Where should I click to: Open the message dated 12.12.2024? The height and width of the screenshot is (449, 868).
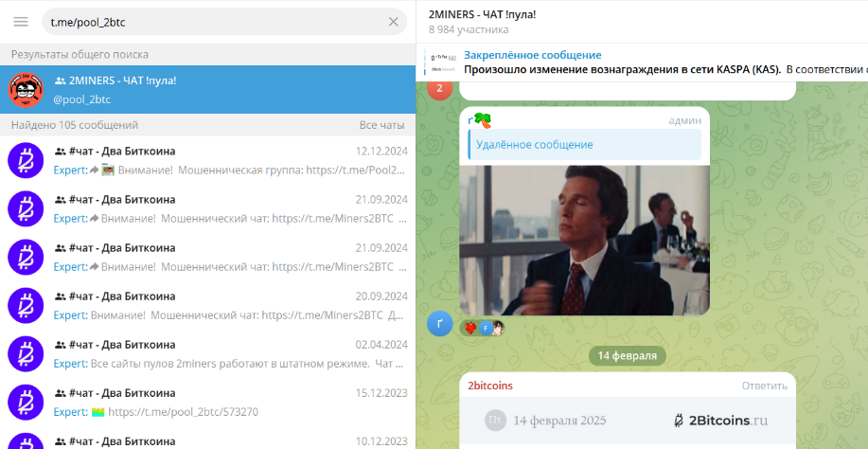tap(207, 160)
